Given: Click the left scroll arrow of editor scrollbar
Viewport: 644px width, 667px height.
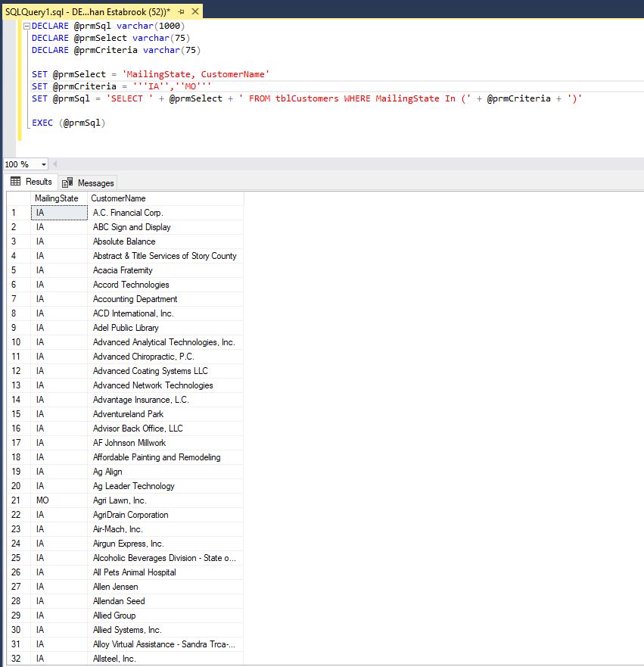Looking at the screenshot, I should click(54, 164).
